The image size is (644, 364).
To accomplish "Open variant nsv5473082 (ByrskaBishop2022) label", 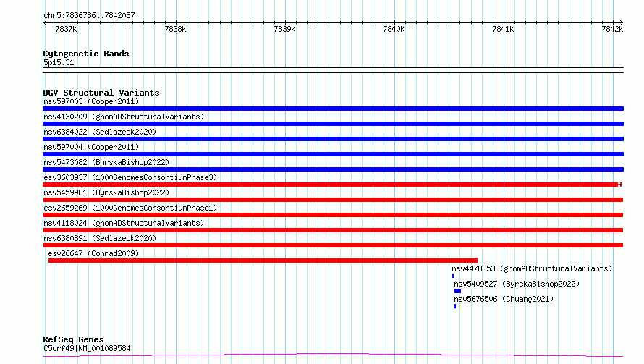I will pyautogui.click(x=106, y=162).
